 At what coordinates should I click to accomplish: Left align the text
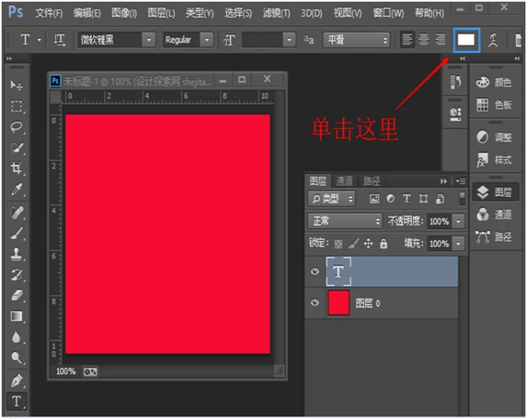coord(407,40)
